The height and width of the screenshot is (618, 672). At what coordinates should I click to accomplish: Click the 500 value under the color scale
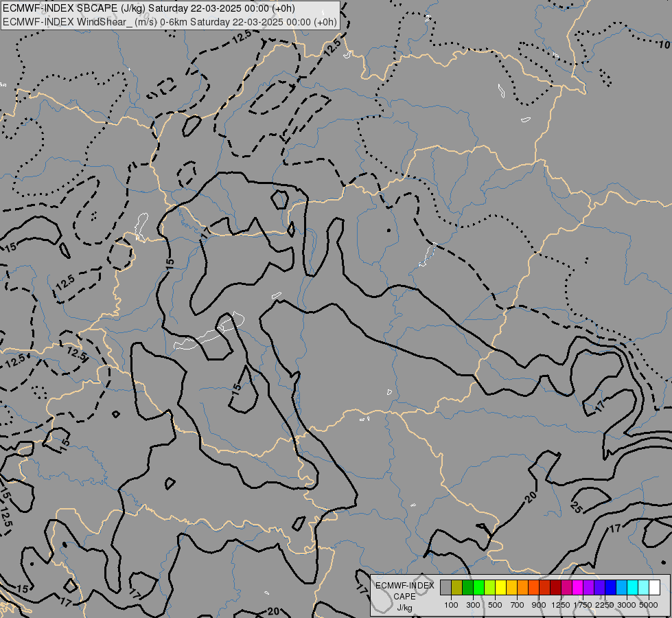(495, 605)
